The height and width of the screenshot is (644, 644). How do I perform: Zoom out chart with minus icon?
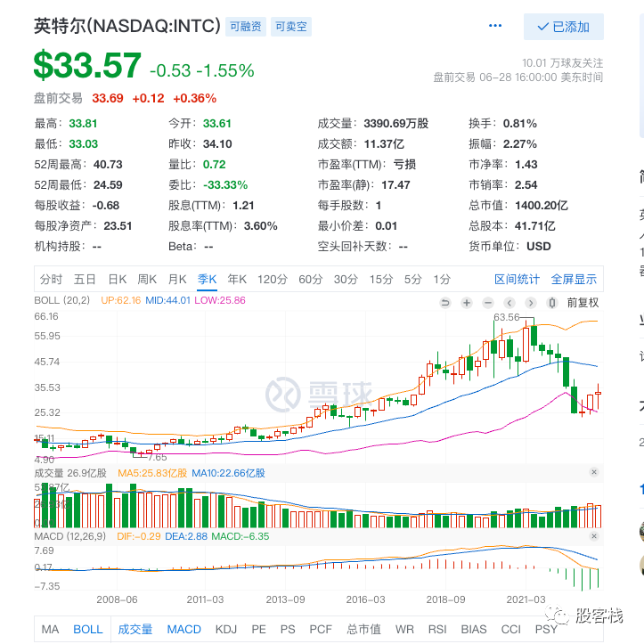488,303
